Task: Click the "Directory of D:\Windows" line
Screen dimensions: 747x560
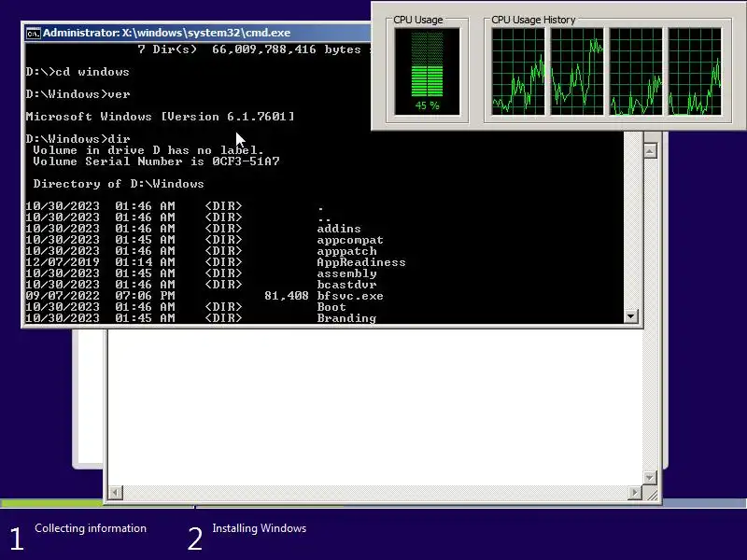Action: (x=119, y=184)
